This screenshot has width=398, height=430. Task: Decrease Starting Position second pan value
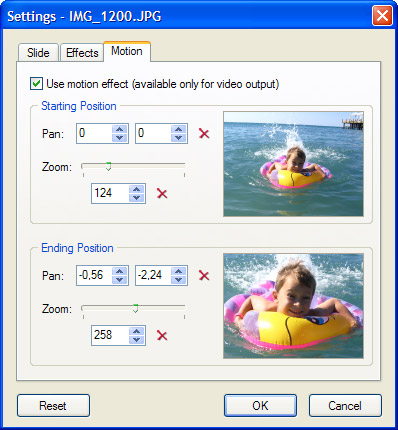pos(179,138)
